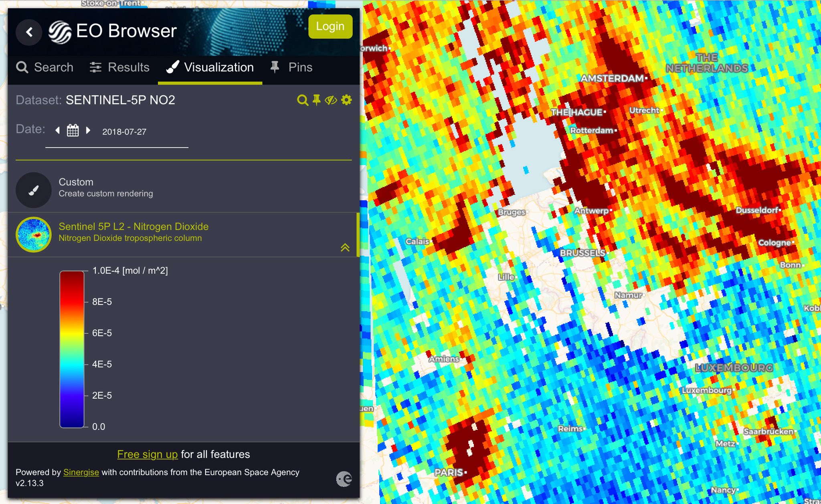The image size is (821, 504).
Task: Collapse the Nitrogen Dioxide legend with the double chevron
Action: tap(345, 248)
